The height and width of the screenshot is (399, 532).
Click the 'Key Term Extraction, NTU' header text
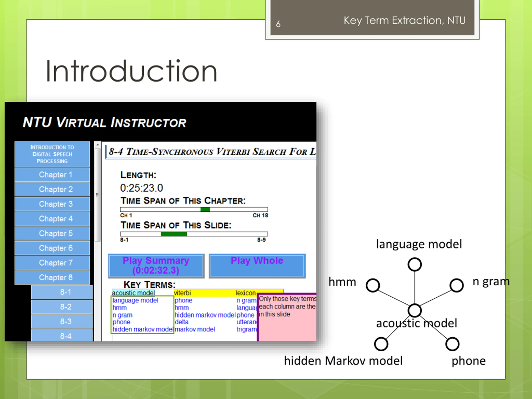[x=405, y=20]
